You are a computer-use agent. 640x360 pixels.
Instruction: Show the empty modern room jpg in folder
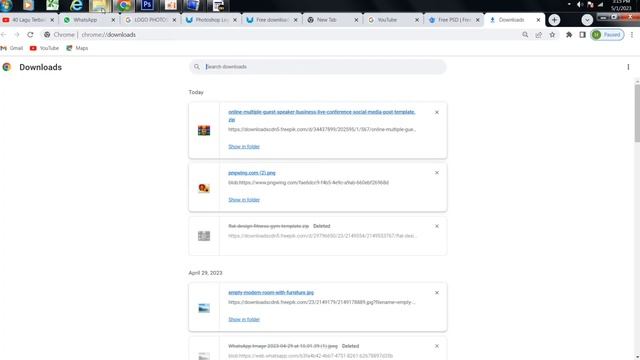(x=244, y=320)
